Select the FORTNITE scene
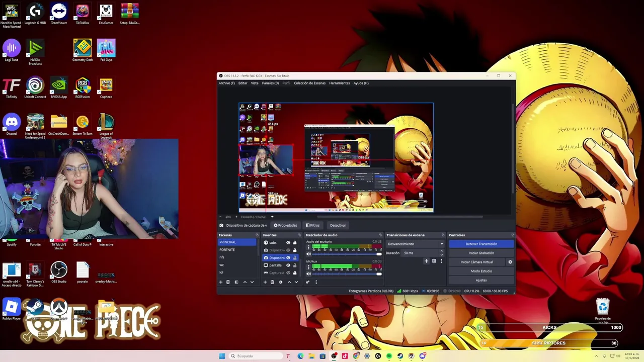The height and width of the screenshot is (362, 644). [x=237, y=250]
